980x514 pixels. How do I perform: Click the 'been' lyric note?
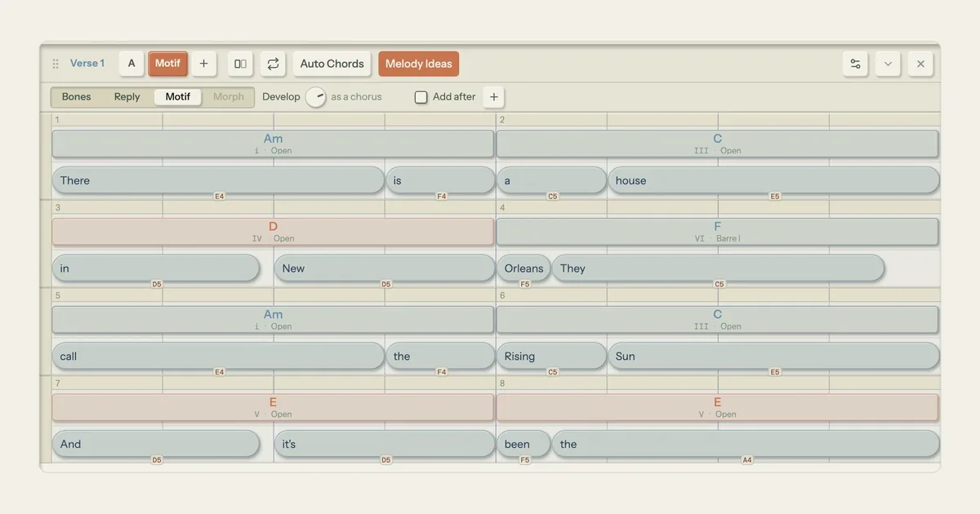coord(523,445)
